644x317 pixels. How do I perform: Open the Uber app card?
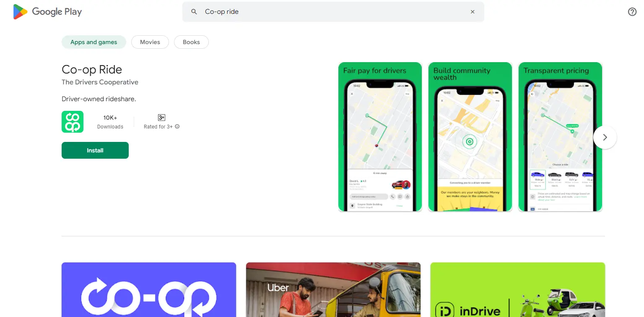333,290
